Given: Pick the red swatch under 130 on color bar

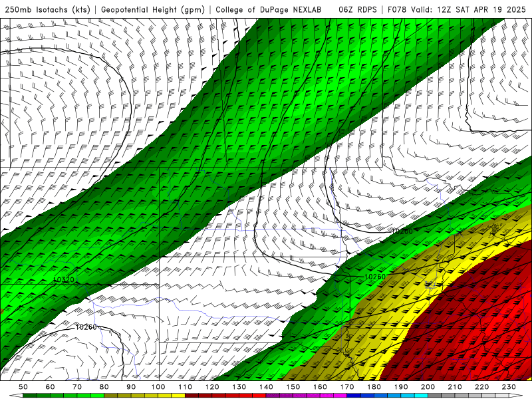Looking at the screenshot, I should pyautogui.click(x=245, y=396).
